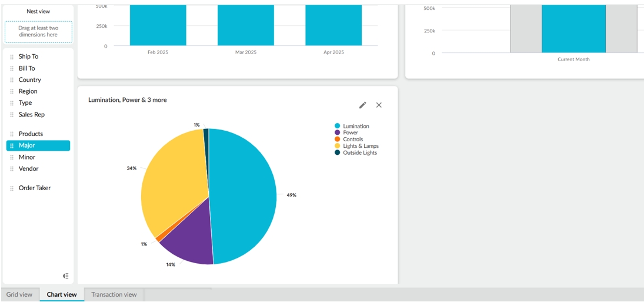
Task: Click drag handle icon beside Order Taker
Action: pyautogui.click(x=12, y=188)
